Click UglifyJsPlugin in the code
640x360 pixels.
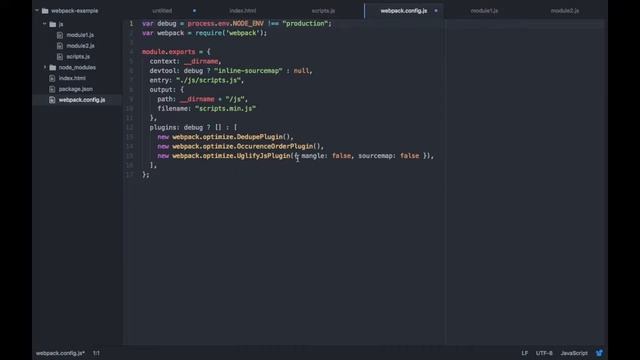click(263, 156)
